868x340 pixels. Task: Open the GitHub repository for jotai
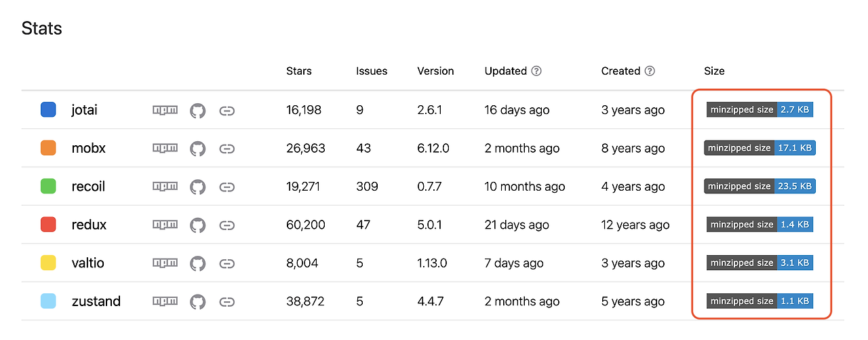pos(197,110)
